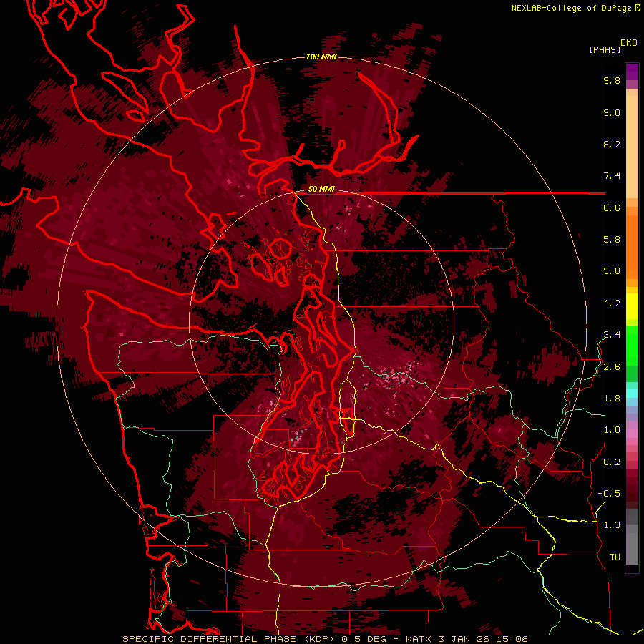This screenshot has height=644, width=644.
Task: Select the 5.8 scale value
Action: pyautogui.click(x=612, y=240)
